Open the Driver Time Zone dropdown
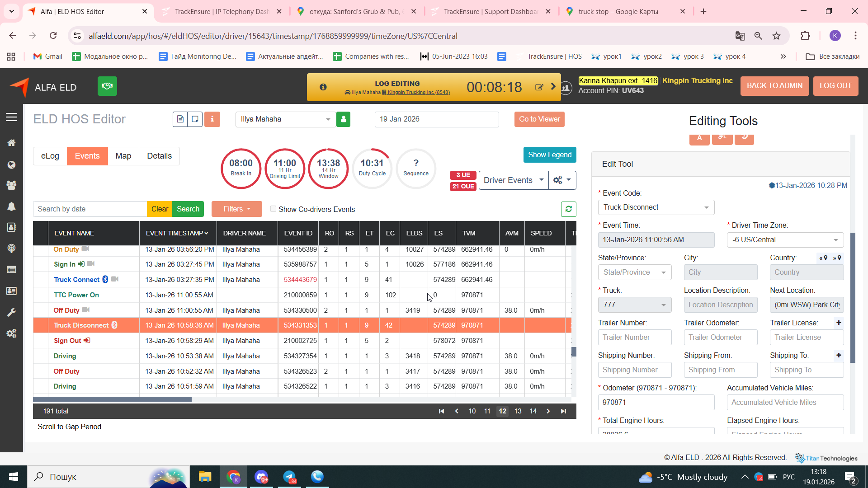The width and height of the screenshot is (868, 488). [x=785, y=240]
